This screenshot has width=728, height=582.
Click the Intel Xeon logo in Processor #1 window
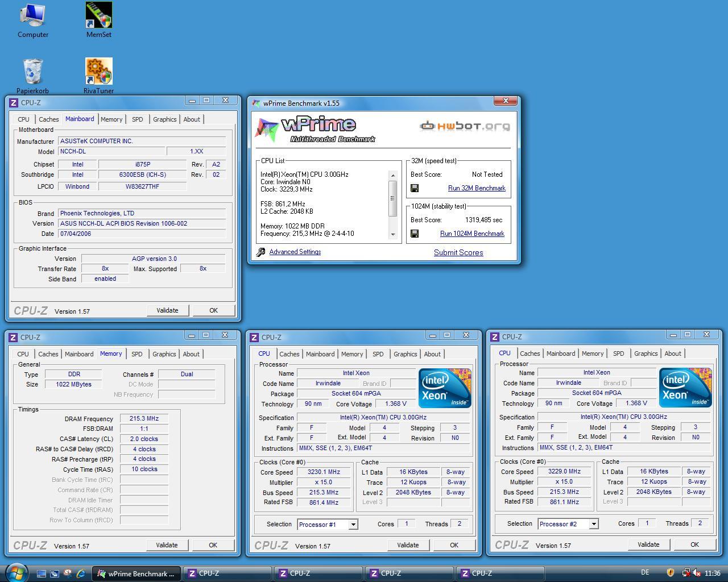pos(445,388)
